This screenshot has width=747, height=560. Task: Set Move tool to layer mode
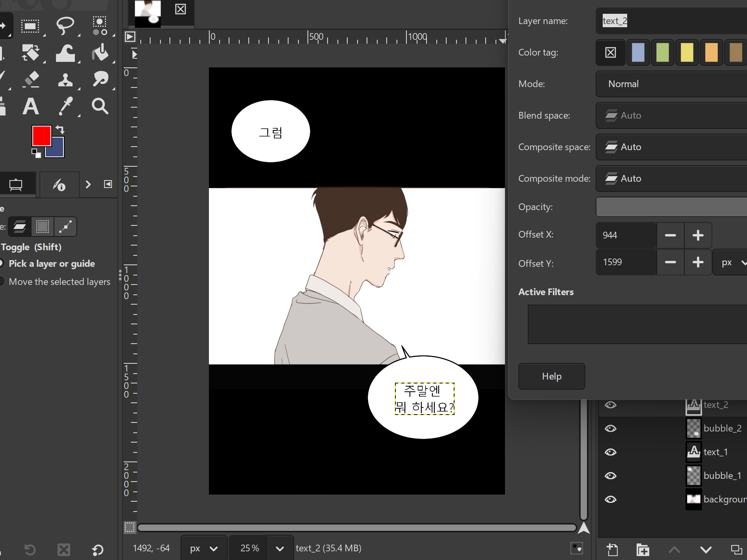pyautogui.click(x=20, y=227)
